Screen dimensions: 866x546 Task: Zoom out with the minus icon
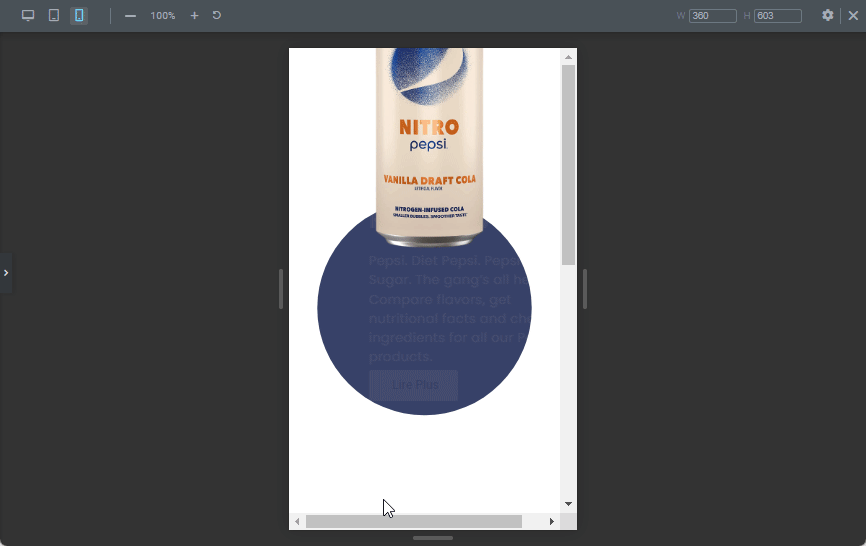(x=130, y=15)
